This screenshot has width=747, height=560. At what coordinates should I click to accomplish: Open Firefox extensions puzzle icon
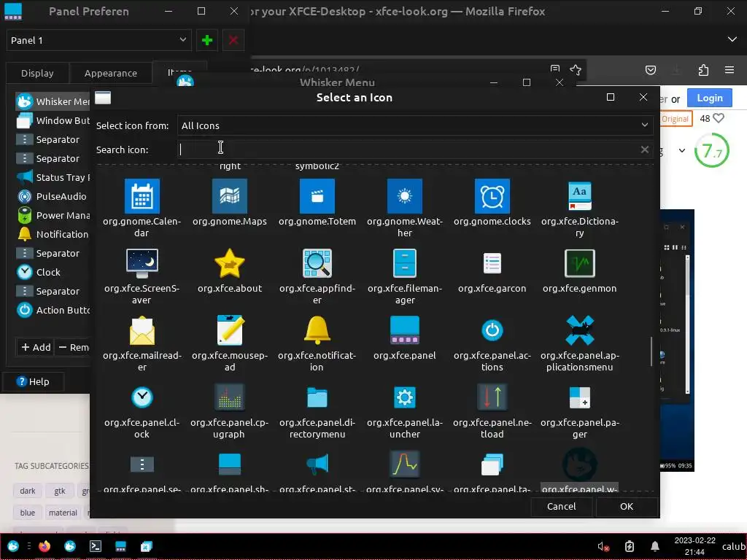[703, 71]
